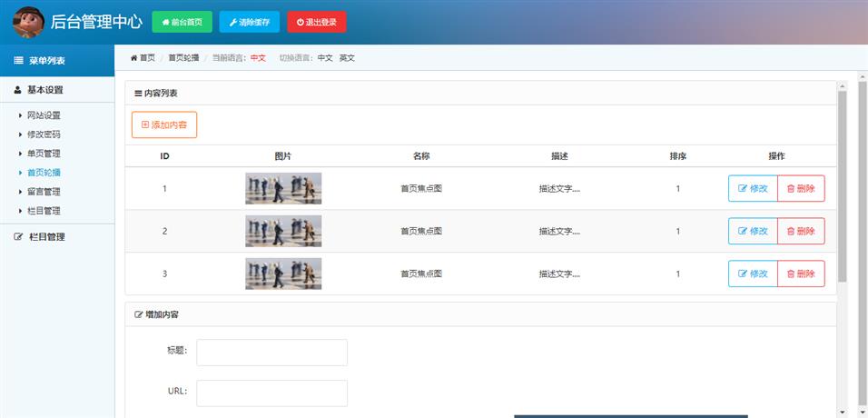
Task: Collapse the 基本设置 section
Action: tap(57, 90)
